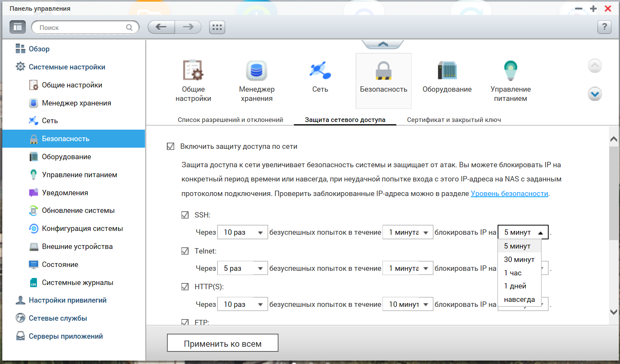Open Telnet time period dropdown (1 минута)
This screenshot has width=620, height=364.
click(x=408, y=268)
